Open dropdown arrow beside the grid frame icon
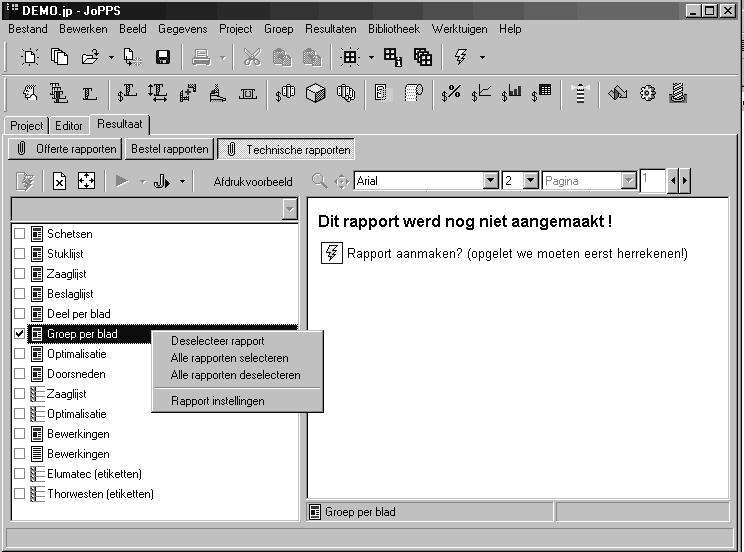Screen dimensions: 744x552 pos(371,57)
